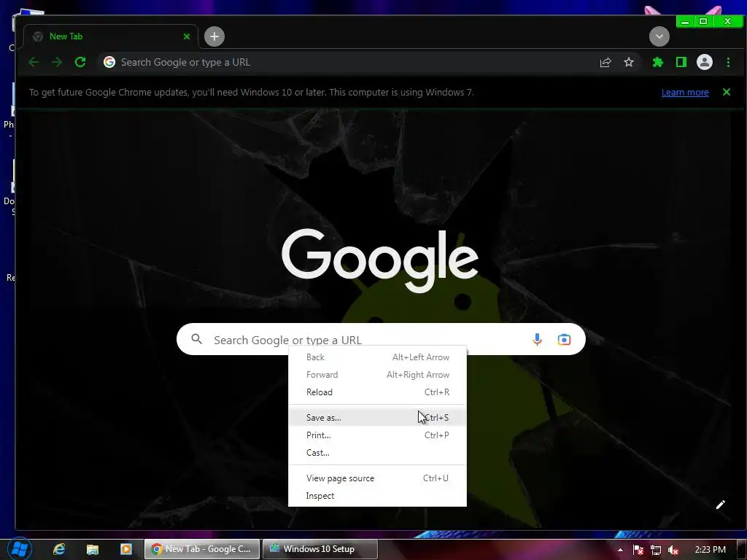Image resolution: width=747 pixels, height=560 pixels.
Task: Show hidden tray icons arrow
Action: pyautogui.click(x=620, y=550)
